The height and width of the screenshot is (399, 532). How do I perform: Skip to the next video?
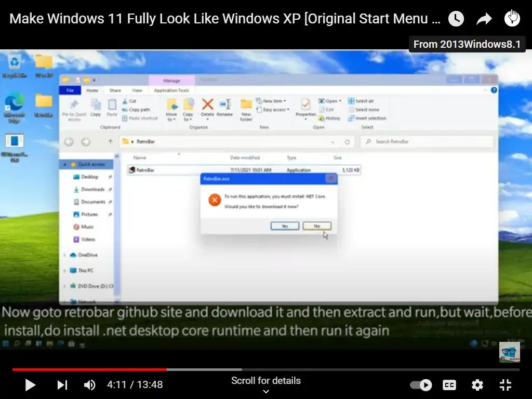62,385
